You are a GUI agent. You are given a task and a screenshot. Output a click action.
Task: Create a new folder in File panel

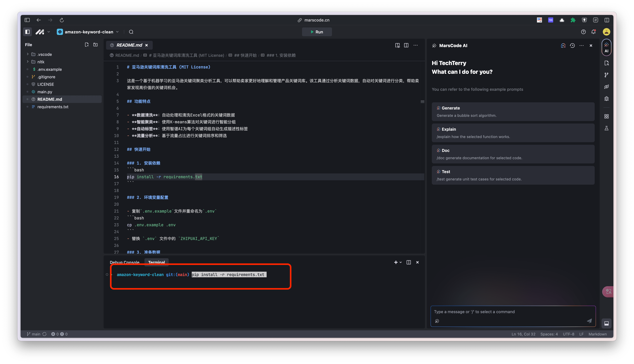(95, 44)
